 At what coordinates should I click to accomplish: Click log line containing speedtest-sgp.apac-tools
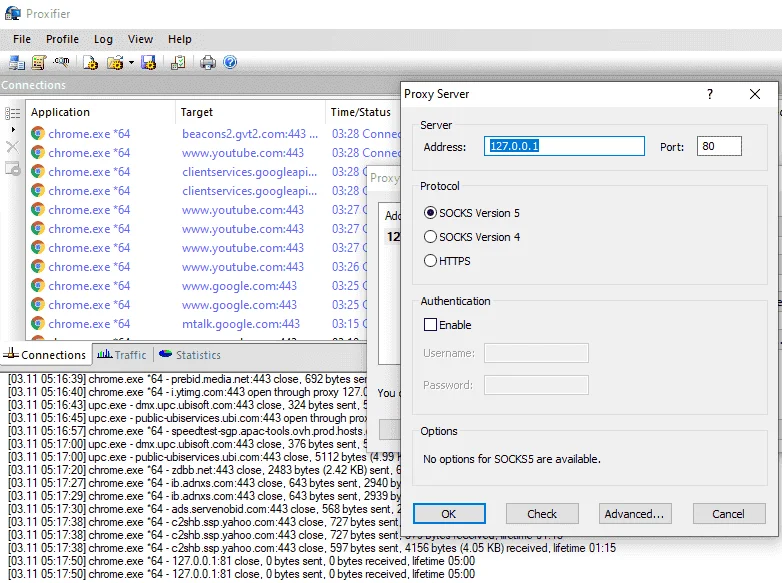point(188,431)
